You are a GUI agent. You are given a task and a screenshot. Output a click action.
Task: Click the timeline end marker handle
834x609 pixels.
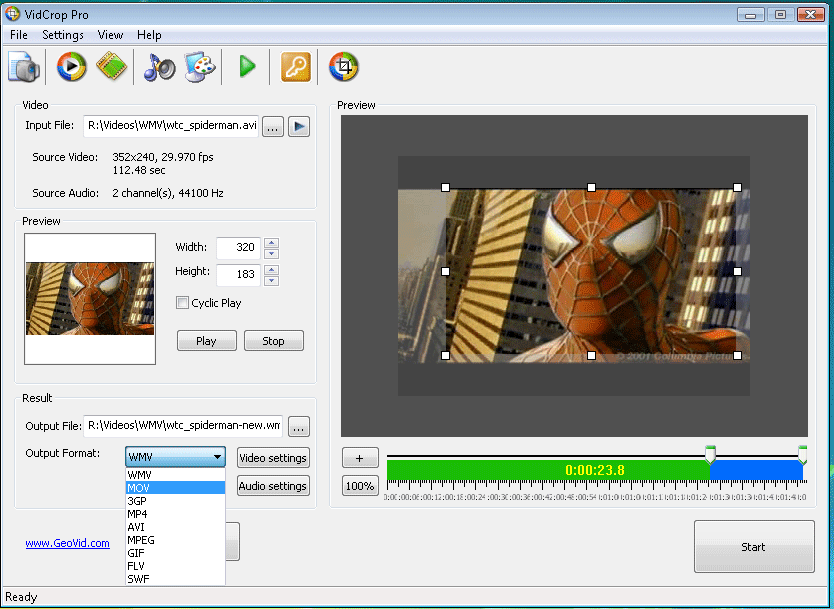coord(803,455)
